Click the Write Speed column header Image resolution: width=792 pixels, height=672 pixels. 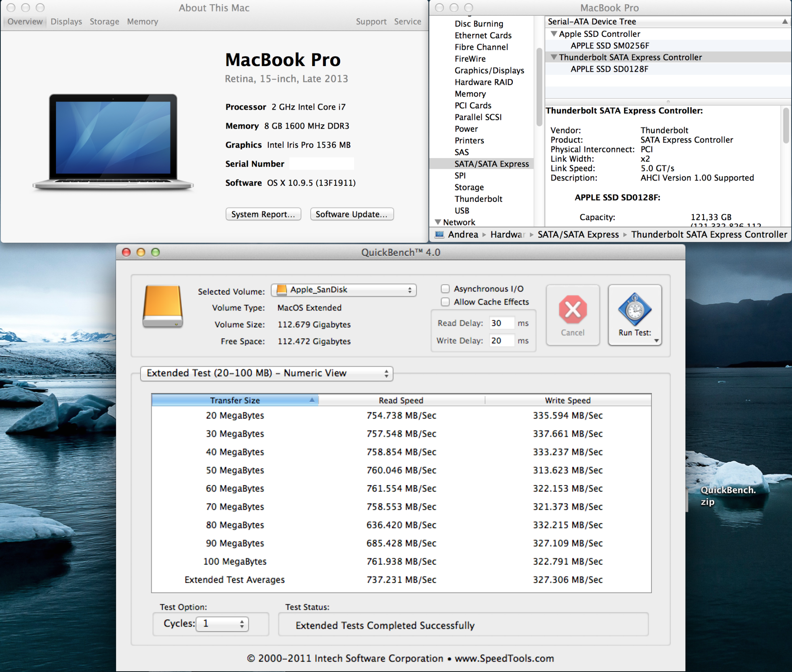tap(568, 400)
